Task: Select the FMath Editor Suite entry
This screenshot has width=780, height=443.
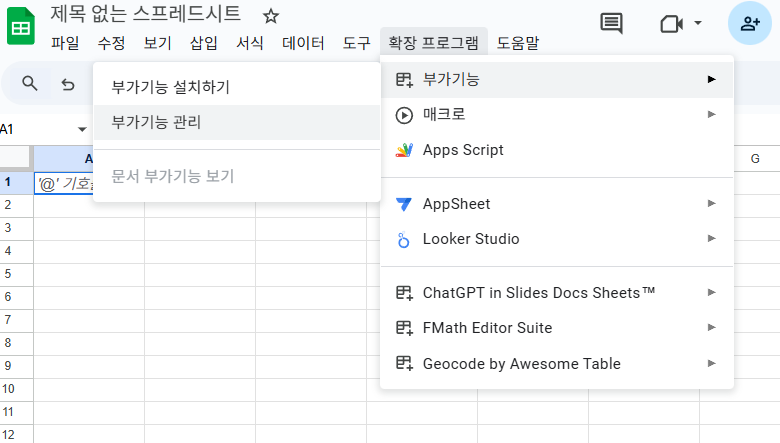Action: tap(557, 328)
